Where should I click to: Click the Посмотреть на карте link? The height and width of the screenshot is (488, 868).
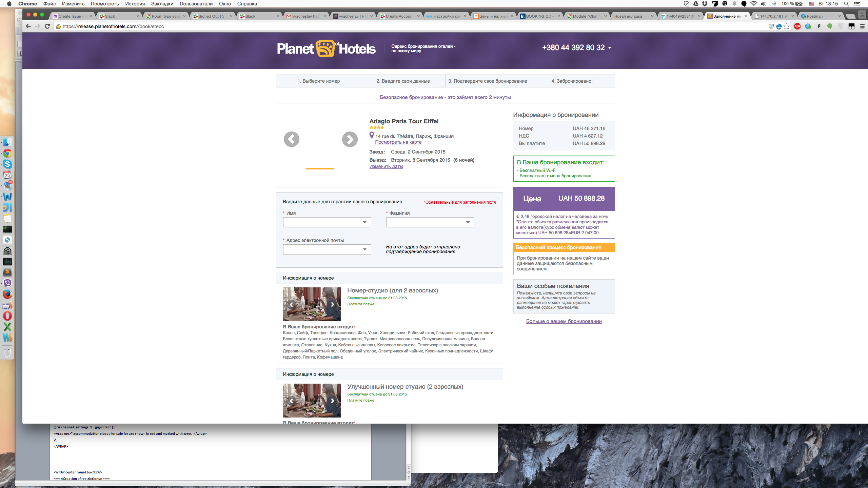point(398,142)
